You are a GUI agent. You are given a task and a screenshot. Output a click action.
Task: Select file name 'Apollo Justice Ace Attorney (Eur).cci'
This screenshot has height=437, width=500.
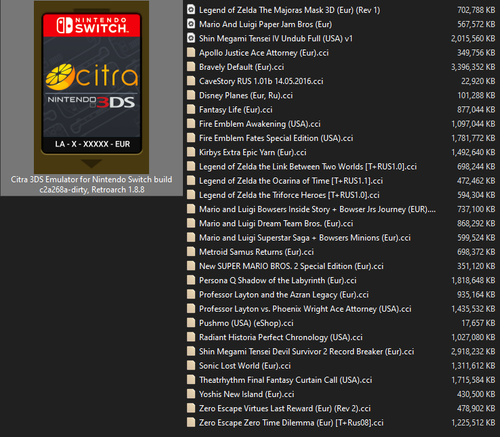click(264, 53)
